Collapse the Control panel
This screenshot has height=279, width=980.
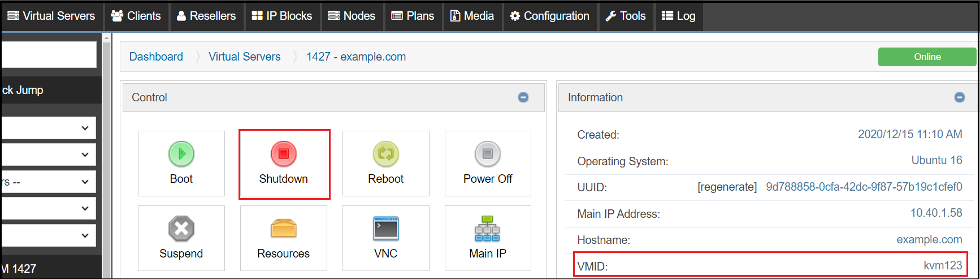(523, 97)
